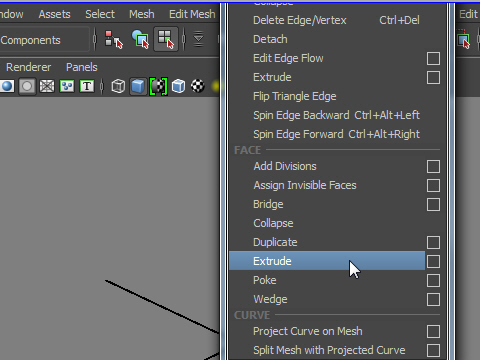This screenshot has width=480, height=360.
Task: Select by object type icon
Action: [140, 39]
